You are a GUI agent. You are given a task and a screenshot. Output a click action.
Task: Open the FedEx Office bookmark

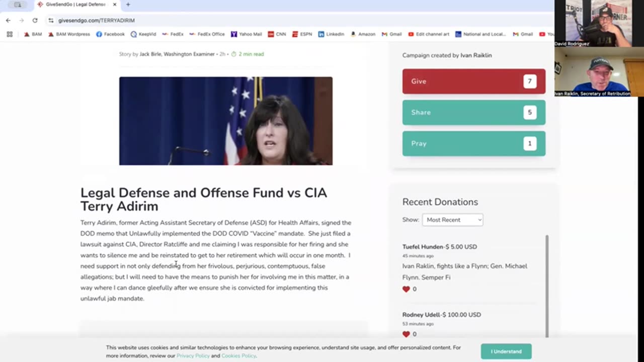click(x=207, y=34)
